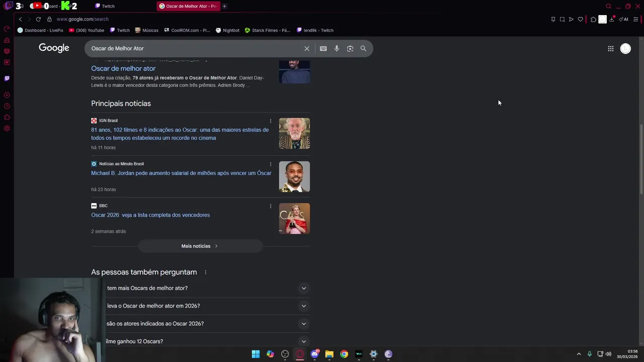Open options for IGN Brasil news item
The image size is (644, 362).
270,121
